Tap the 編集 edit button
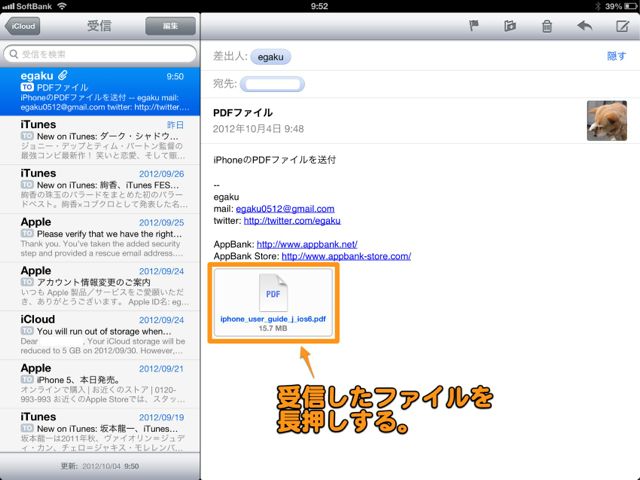The image size is (640, 480). tap(170, 26)
